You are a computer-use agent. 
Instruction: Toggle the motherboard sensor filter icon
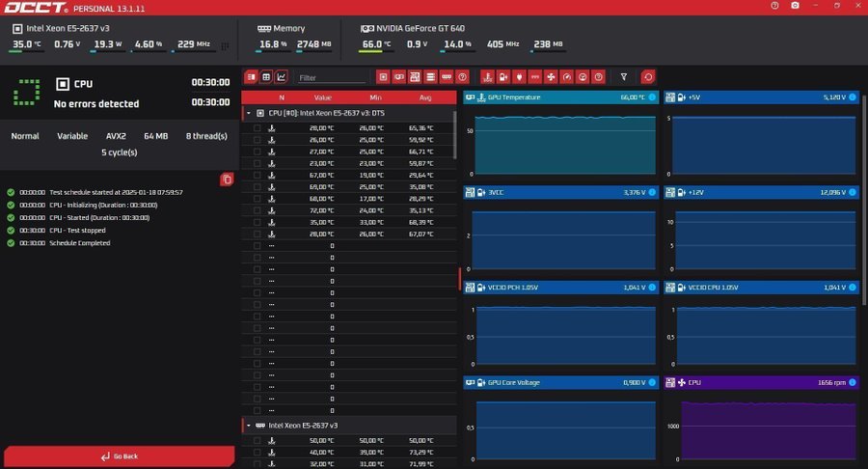point(415,77)
